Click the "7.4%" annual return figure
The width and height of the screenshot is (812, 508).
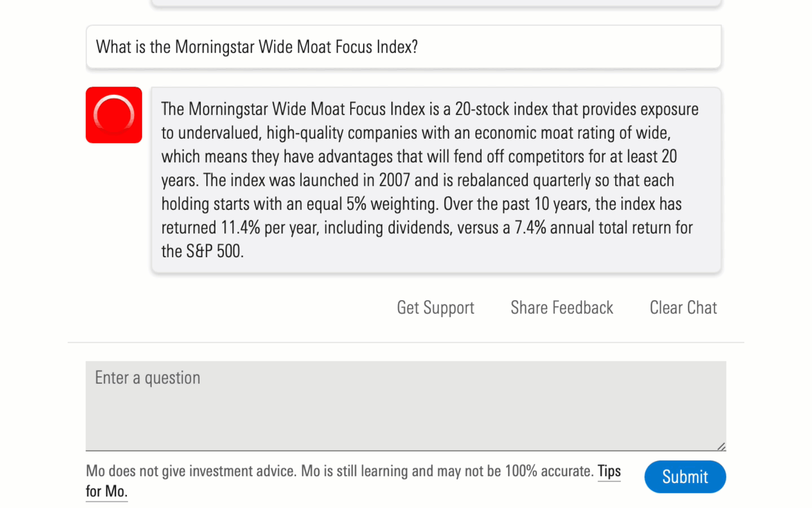pyautogui.click(x=530, y=228)
